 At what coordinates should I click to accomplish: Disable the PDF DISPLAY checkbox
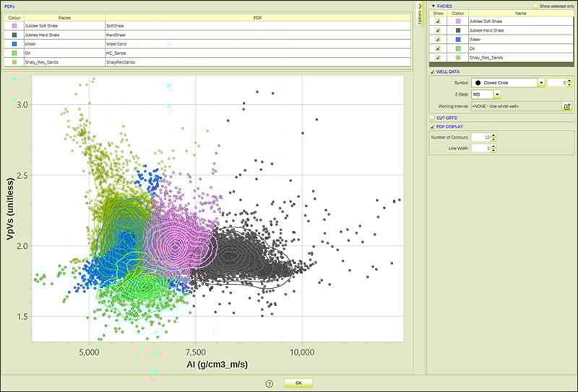point(431,127)
